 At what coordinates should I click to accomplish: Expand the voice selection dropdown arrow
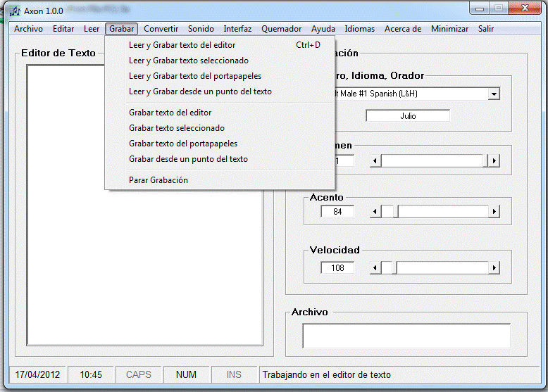pos(494,94)
